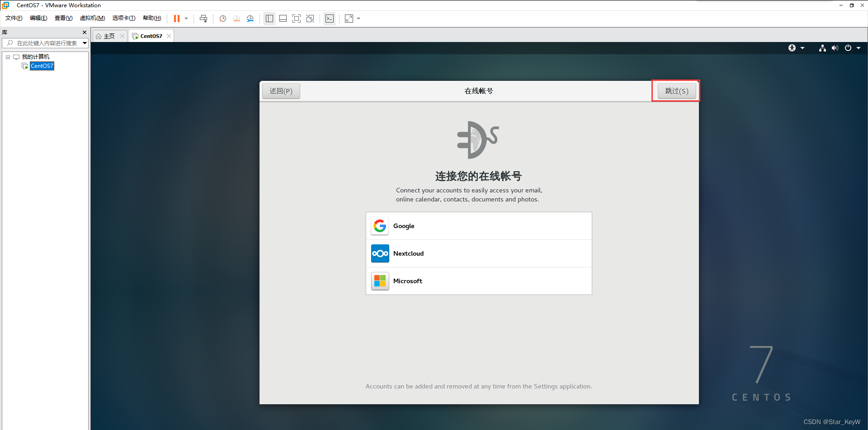Select the Nextcloud account provider
The width and height of the screenshot is (868, 430).
(478, 253)
